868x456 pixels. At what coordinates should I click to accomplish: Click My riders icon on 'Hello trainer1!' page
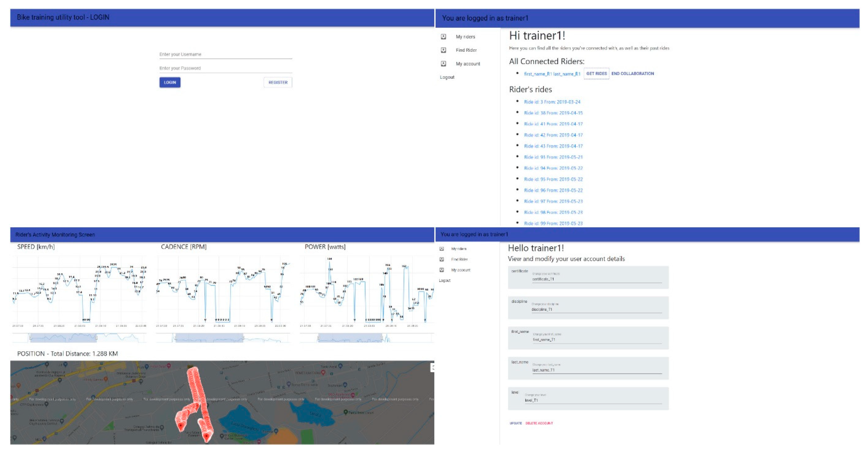coord(441,249)
